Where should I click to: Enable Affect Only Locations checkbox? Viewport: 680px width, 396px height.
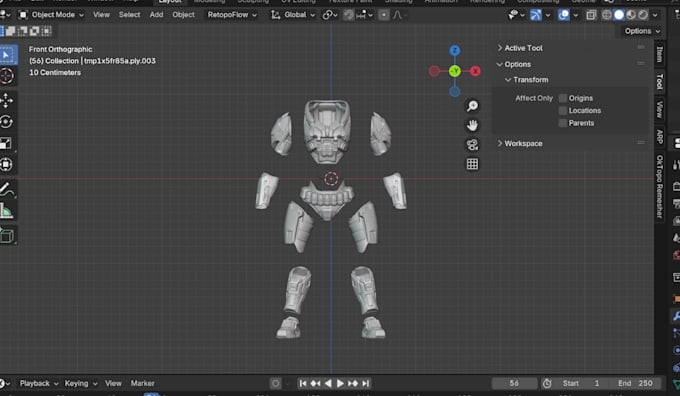point(563,111)
